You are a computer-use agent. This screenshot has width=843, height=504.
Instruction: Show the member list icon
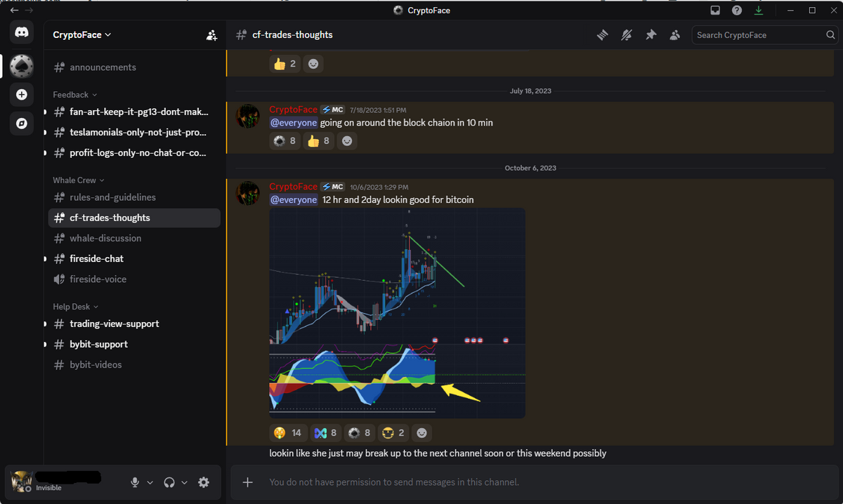pos(675,35)
